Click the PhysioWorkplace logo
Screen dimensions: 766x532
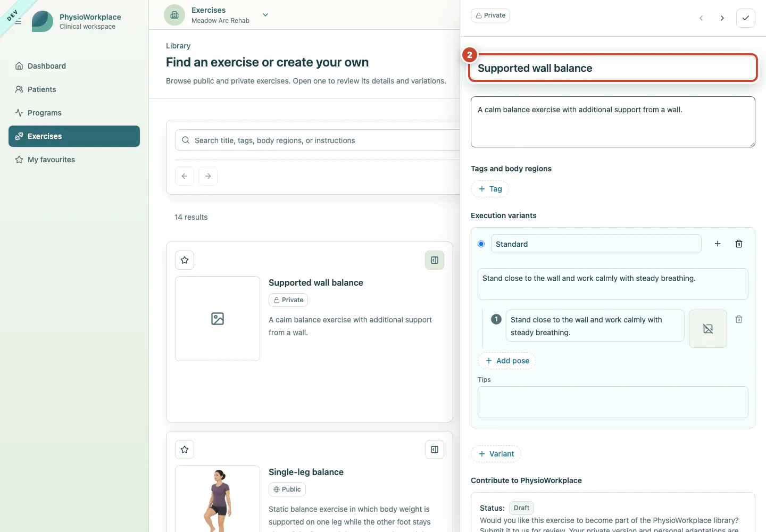pyautogui.click(x=43, y=21)
